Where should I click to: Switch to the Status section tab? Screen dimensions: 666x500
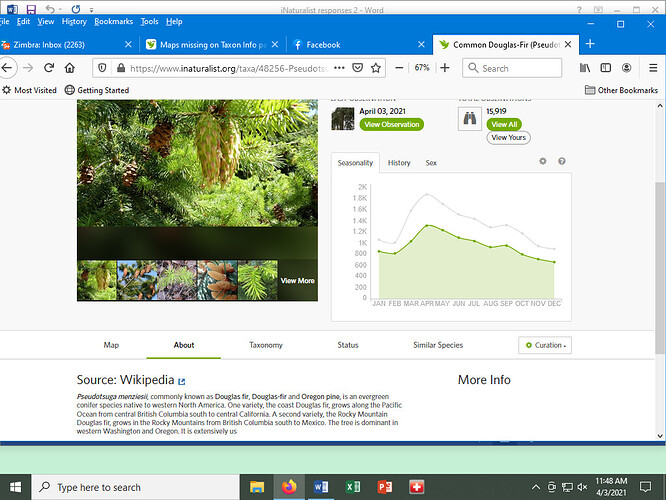pos(348,345)
